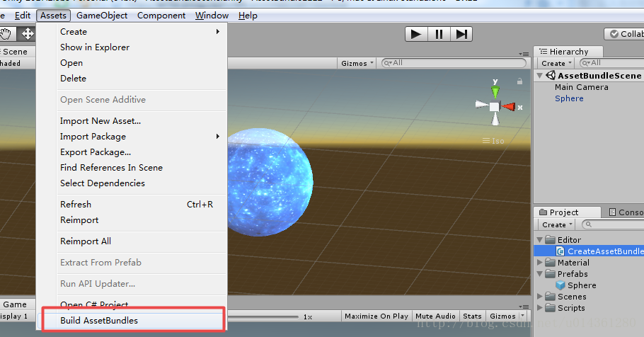644x337 pixels.
Task: Open Scene view Gizmos dropdown
Action: [x=357, y=63]
